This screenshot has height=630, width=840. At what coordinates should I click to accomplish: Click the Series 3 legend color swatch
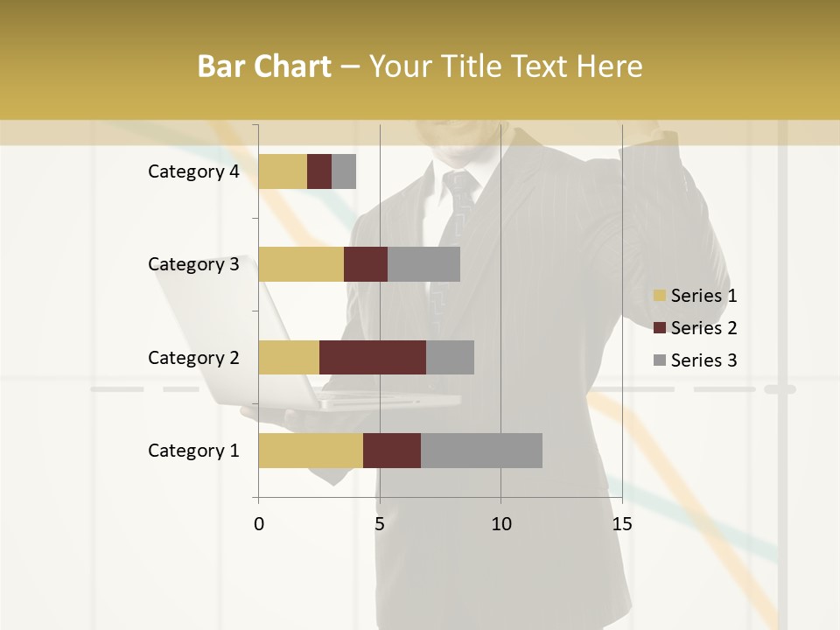pyautogui.click(x=660, y=360)
